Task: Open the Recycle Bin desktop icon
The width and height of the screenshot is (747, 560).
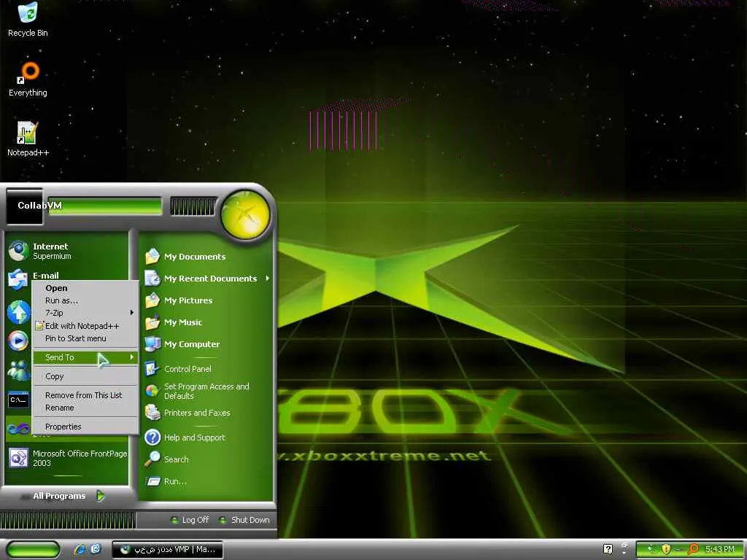Action: 28,20
